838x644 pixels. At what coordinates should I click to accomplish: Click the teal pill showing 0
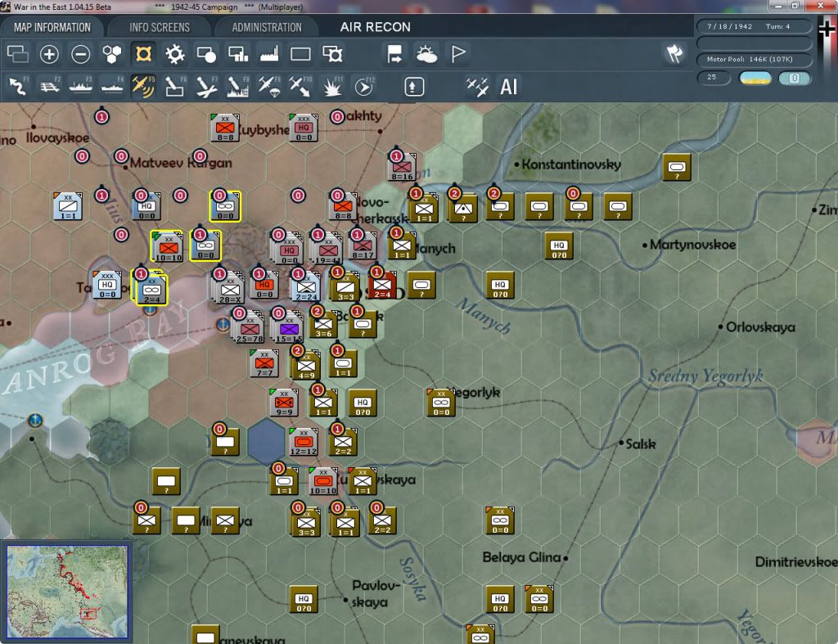794,79
